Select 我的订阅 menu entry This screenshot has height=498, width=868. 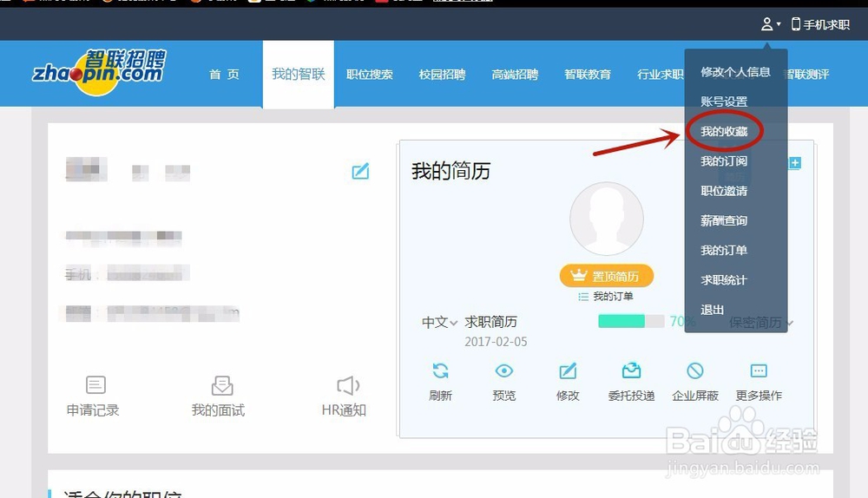(x=724, y=161)
